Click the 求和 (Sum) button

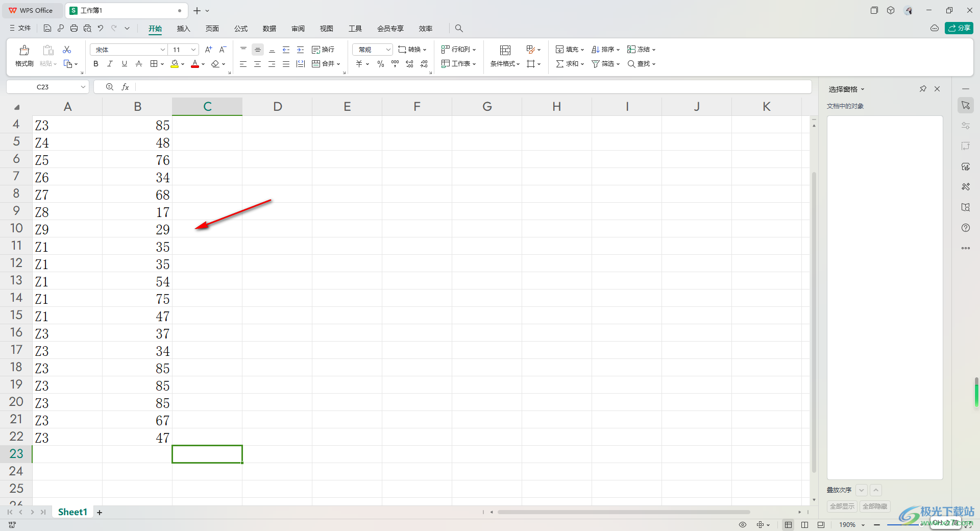pos(570,64)
